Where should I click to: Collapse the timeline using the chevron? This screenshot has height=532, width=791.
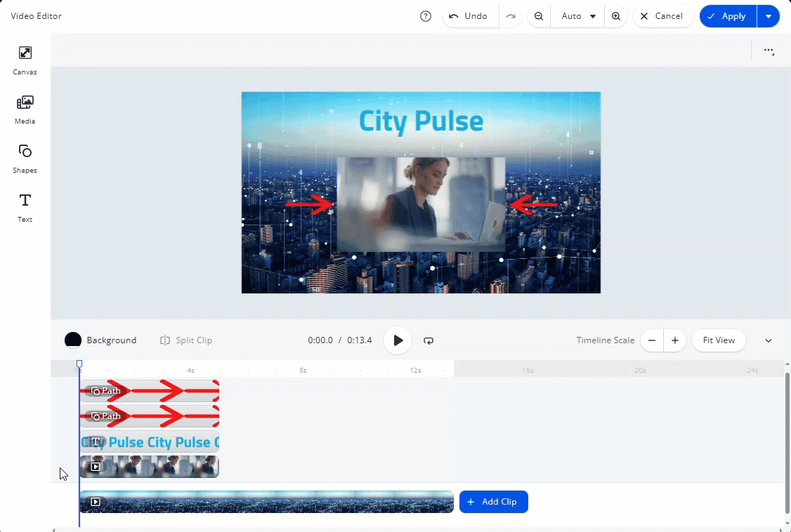[x=768, y=340]
